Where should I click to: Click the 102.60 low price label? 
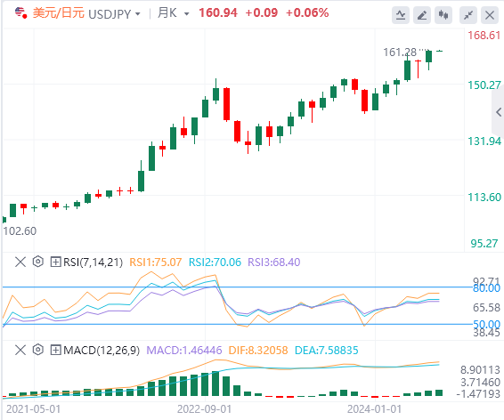tap(20, 230)
